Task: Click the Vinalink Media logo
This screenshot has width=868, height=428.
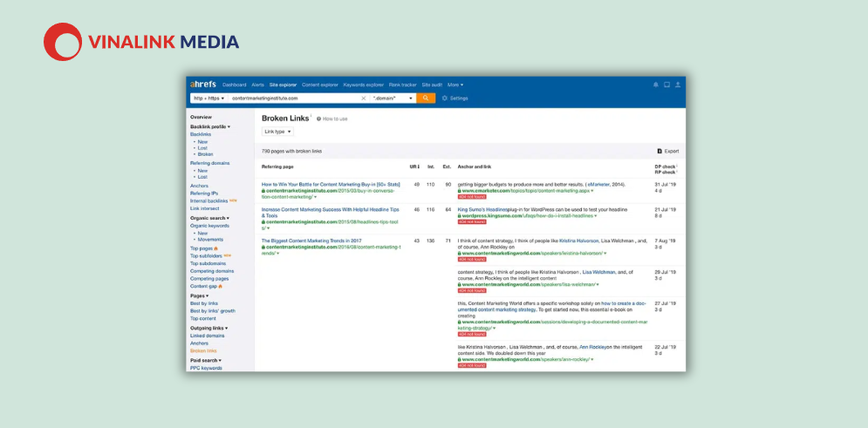Action: (x=141, y=42)
